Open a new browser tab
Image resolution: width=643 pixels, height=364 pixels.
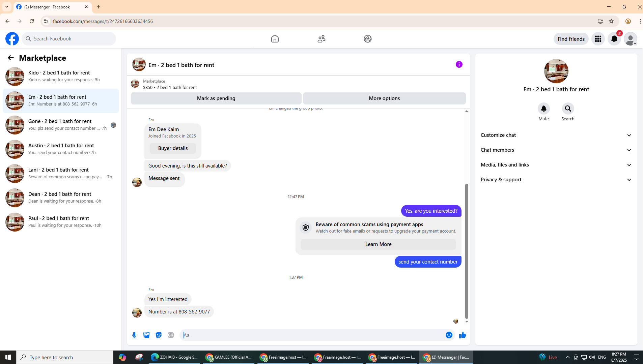pos(99,7)
